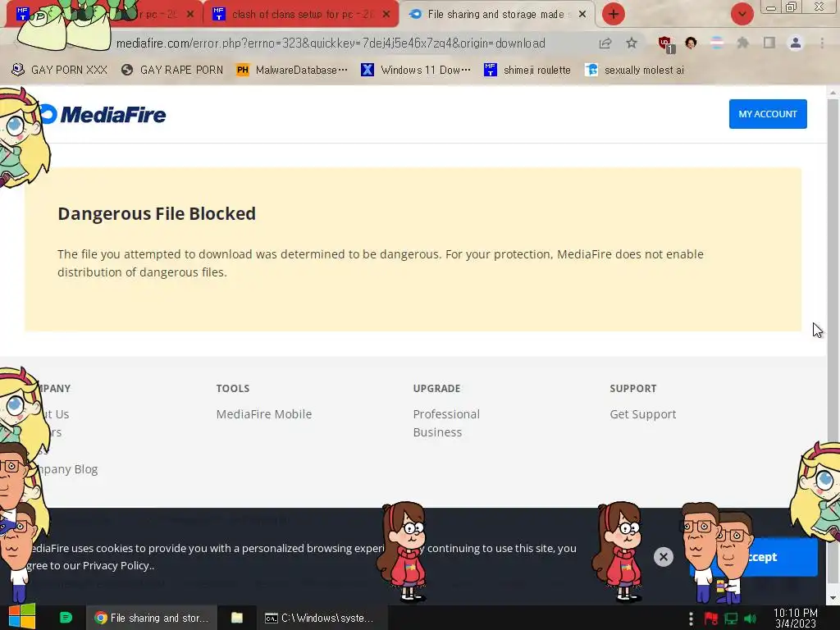Click the scrollbar down arrow
The width and height of the screenshot is (840, 630).
coord(833,598)
